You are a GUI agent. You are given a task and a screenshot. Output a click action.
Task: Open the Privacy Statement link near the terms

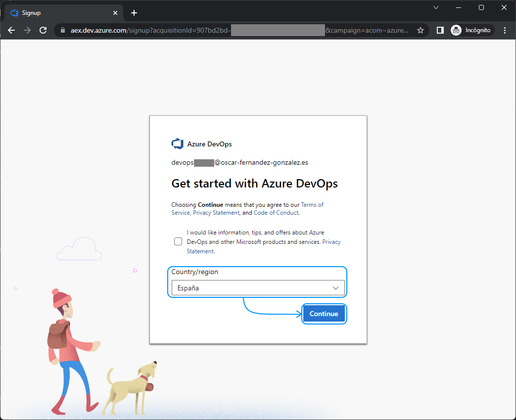[x=216, y=213]
